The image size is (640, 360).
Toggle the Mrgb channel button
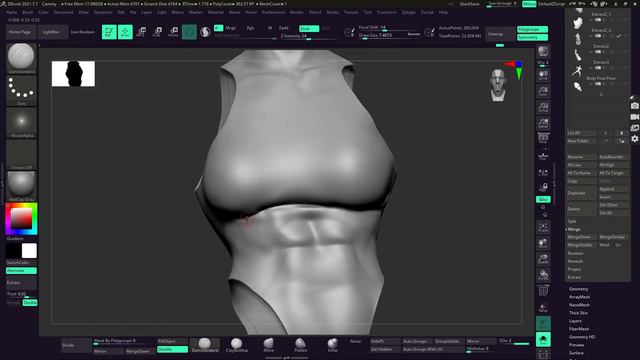pyautogui.click(x=231, y=28)
